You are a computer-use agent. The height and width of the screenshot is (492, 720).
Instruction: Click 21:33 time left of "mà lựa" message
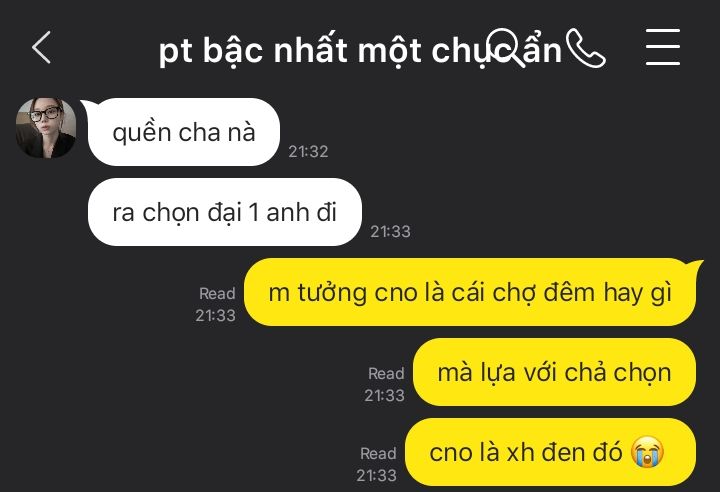pyautogui.click(x=384, y=396)
